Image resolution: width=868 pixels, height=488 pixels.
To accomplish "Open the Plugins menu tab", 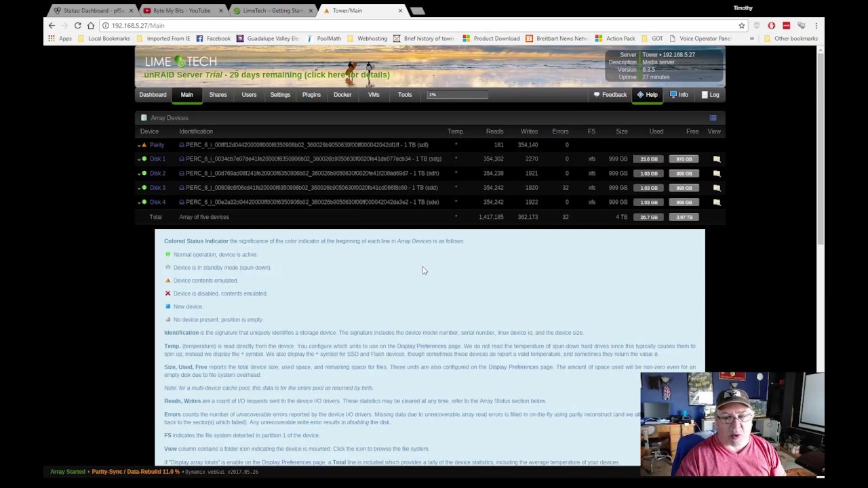I will pos(311,95).
